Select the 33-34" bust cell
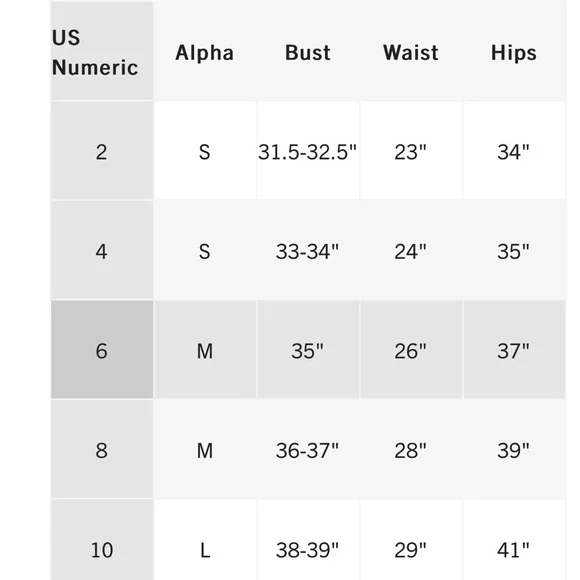This screenshot has height=580, width=580. click(x=308, y=250)
